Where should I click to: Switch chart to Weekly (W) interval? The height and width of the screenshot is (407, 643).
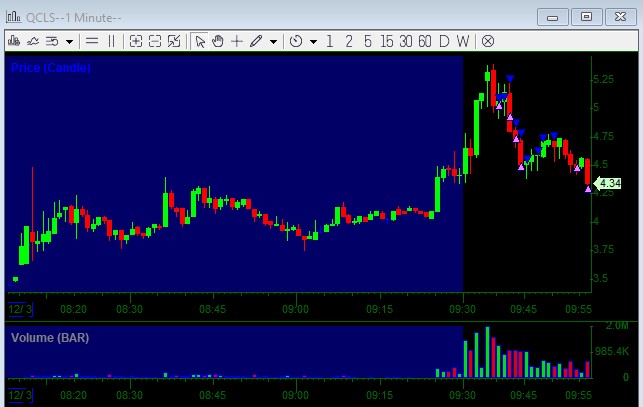coord(463,41)
